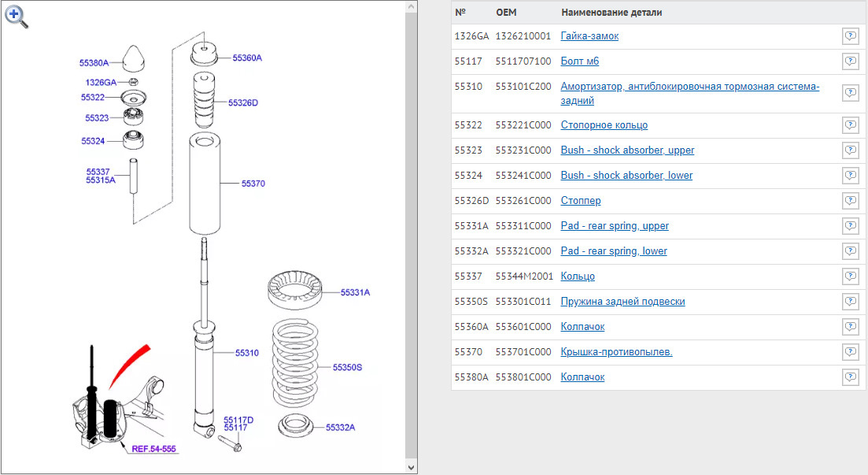Image resolution: width=868 pixels, height=475 pixels.
Task: Open Колпачок link for part 55360A
Action: coord(582,326)
